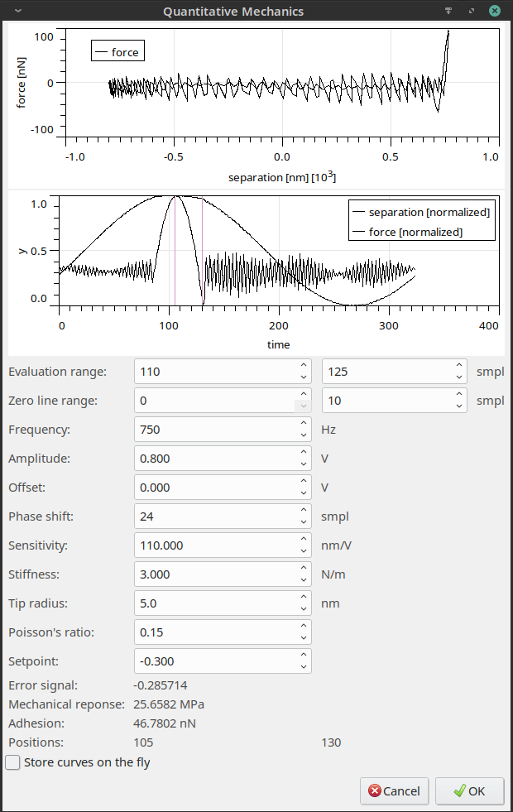Increase Evaluation range start value
Screen dimensions: 513x812
coord(304,366)
